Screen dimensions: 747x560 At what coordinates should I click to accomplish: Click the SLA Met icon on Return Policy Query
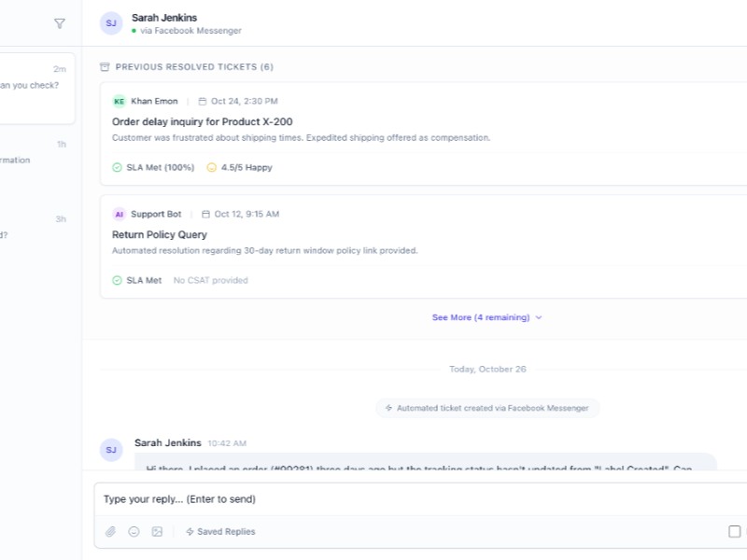point(116,279)
